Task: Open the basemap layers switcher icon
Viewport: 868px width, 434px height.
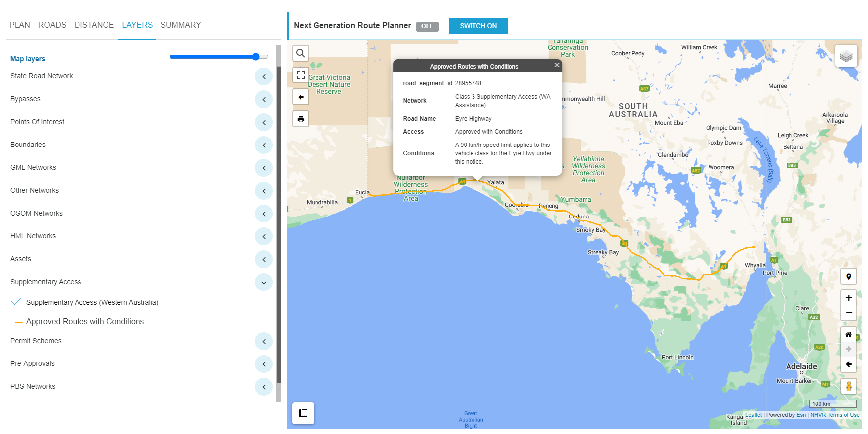Action: (x=846, y=56)
